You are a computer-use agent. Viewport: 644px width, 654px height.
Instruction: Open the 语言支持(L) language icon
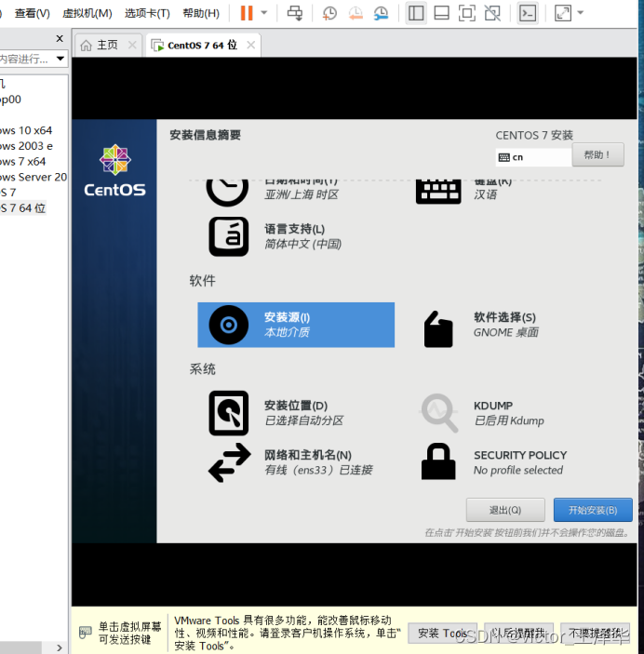tap(229, 236)
